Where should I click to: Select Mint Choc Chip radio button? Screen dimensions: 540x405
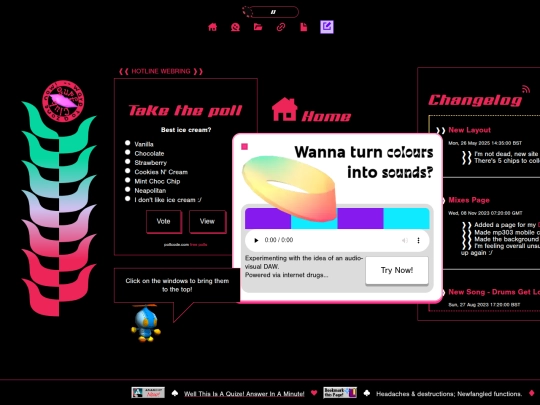[x=128, y=180]
